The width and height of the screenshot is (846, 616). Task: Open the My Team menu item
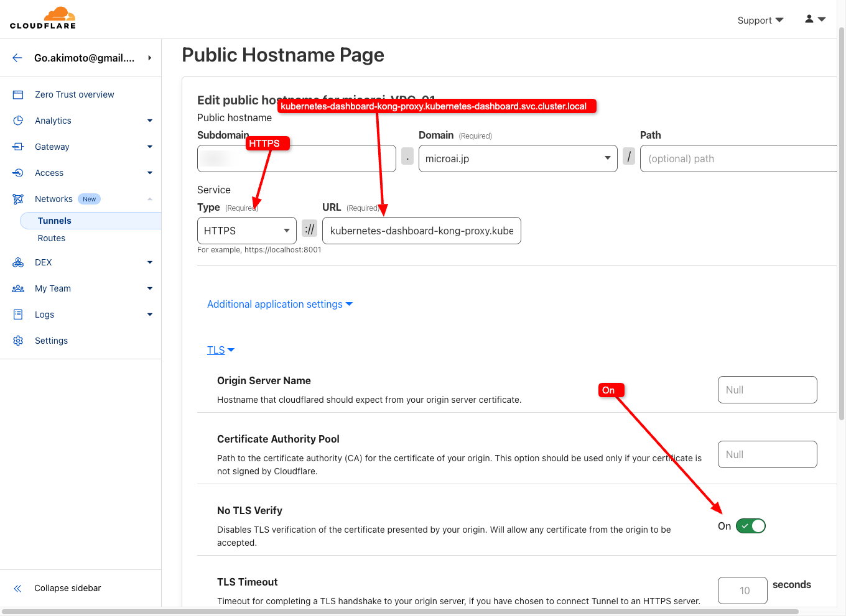pos(53,288)
